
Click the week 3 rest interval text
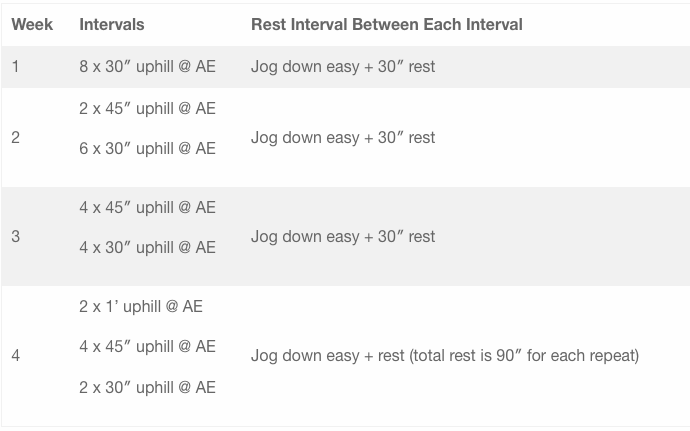(x=343, y=237)
